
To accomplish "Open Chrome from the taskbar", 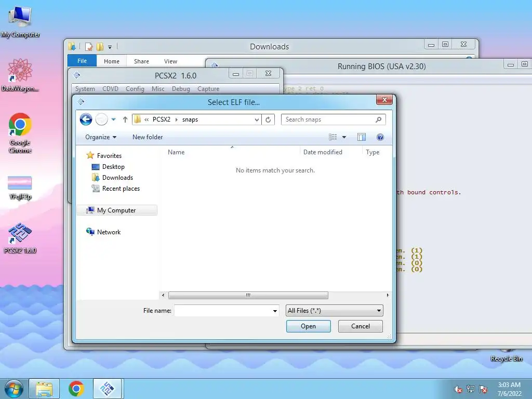I will (76, 389).
